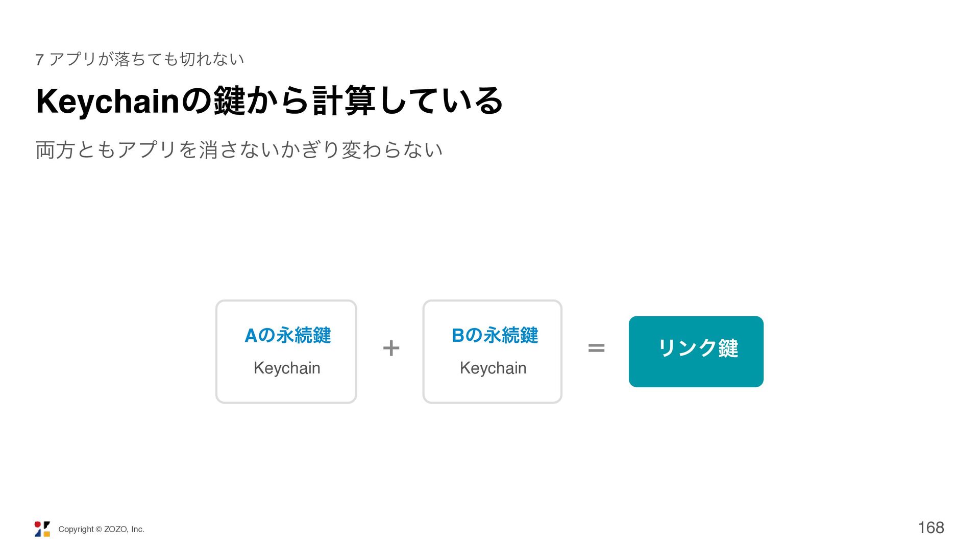
Task: Click the リンク鍵 white text label
Action: tap(698, 348)
